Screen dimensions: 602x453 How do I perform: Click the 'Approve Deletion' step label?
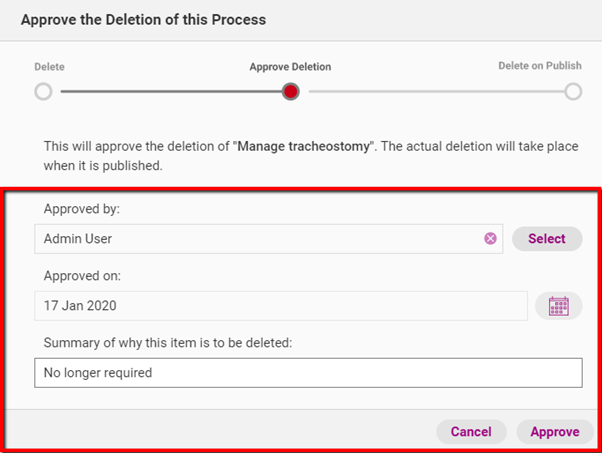coord(290,67)
